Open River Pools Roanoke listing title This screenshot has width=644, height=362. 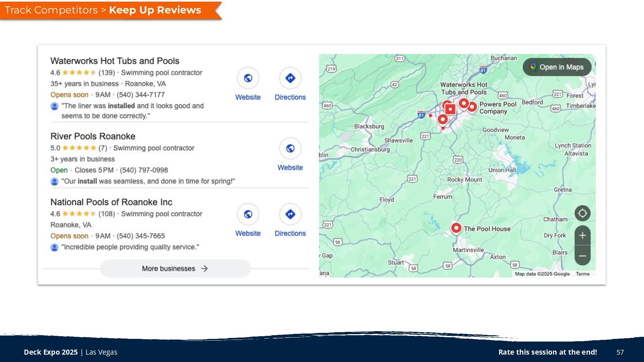[93, 136]
